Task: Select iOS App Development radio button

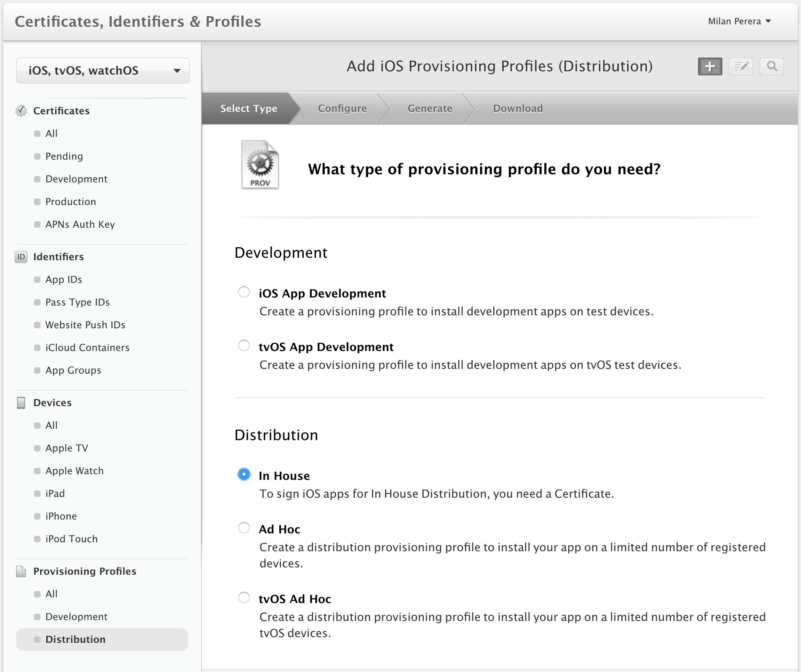Action: pyautogui.click(x=244, y=292)
